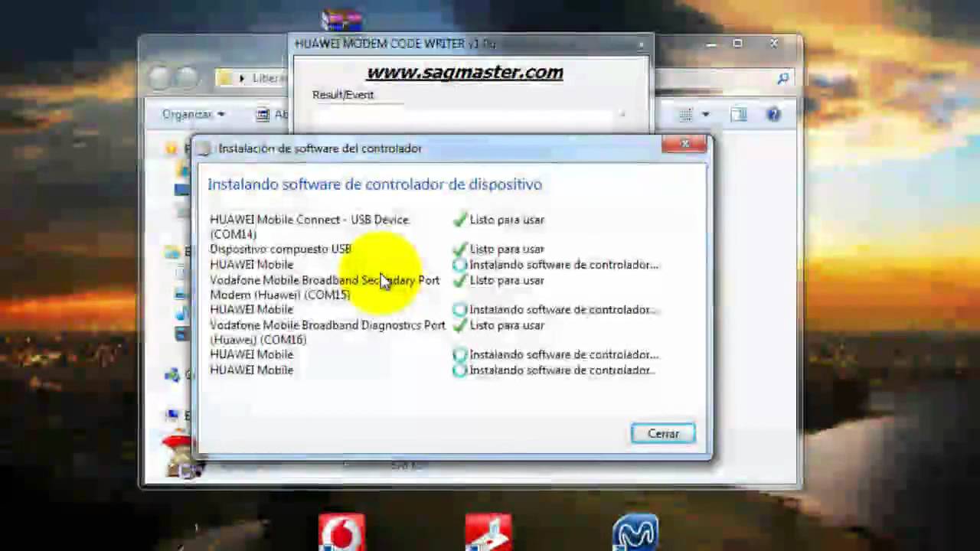Click the Explorer open file toolbar icon beside Organizar

263,114
